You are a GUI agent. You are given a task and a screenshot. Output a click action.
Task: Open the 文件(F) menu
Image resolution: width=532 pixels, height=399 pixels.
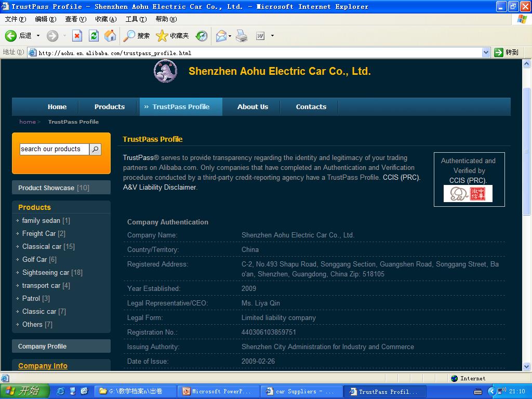(16, 19)
